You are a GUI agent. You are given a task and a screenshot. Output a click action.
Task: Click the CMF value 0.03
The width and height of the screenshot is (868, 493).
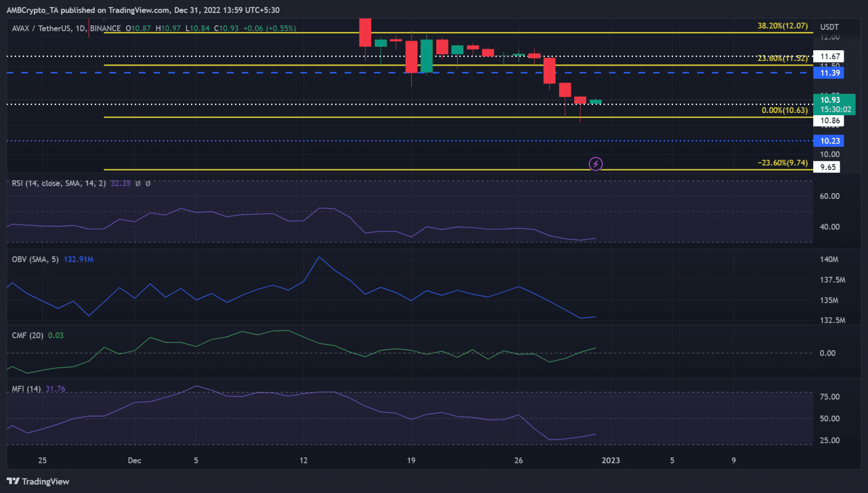(56, 335)
